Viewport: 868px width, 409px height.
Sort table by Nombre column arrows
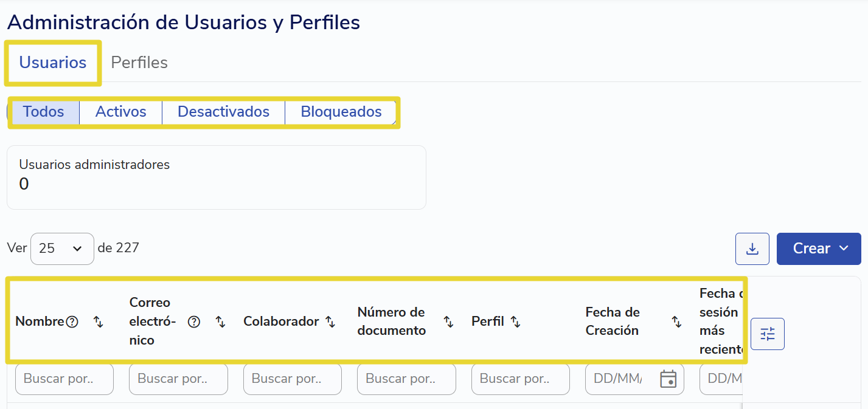(x=99, y=321)
